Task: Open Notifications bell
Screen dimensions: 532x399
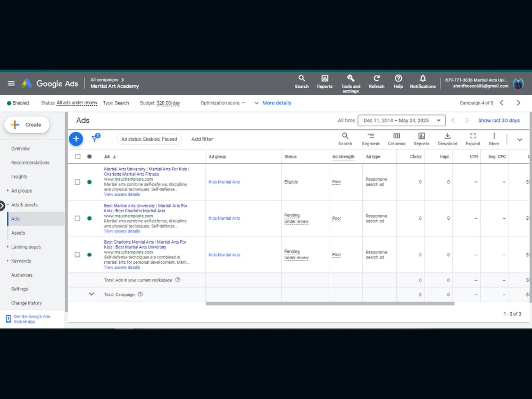Action: (x=422, y=82)
